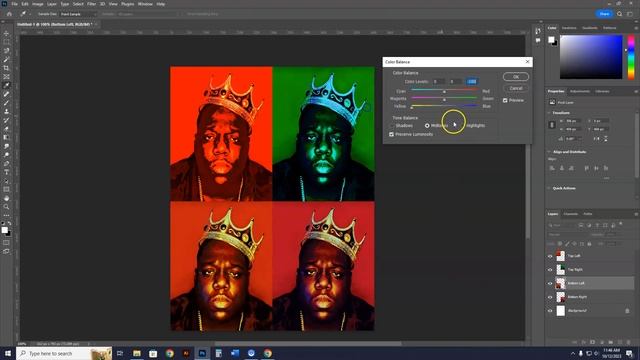Select the Clone Stamp tool
The height and width of the screenshot is (360, 640).
pyautogui.click(x=6, y=111)
